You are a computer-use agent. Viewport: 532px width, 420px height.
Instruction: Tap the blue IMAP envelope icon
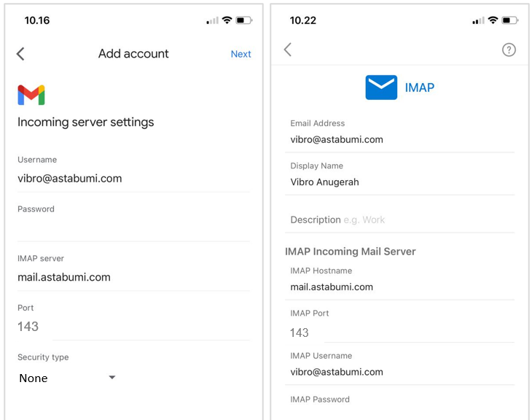pyautogui.click(x=381, y=87)
